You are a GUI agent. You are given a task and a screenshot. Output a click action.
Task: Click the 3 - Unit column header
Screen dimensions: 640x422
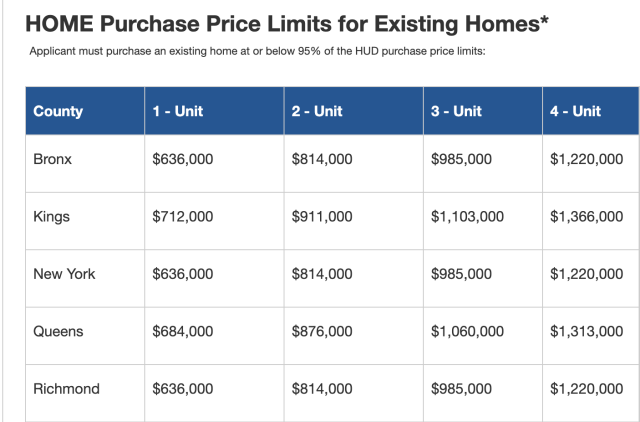click(x=457, y=111)
